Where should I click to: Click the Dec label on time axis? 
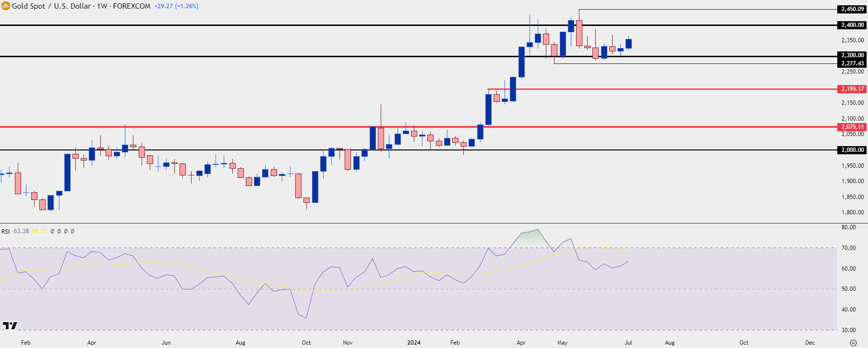click(810, 343)
